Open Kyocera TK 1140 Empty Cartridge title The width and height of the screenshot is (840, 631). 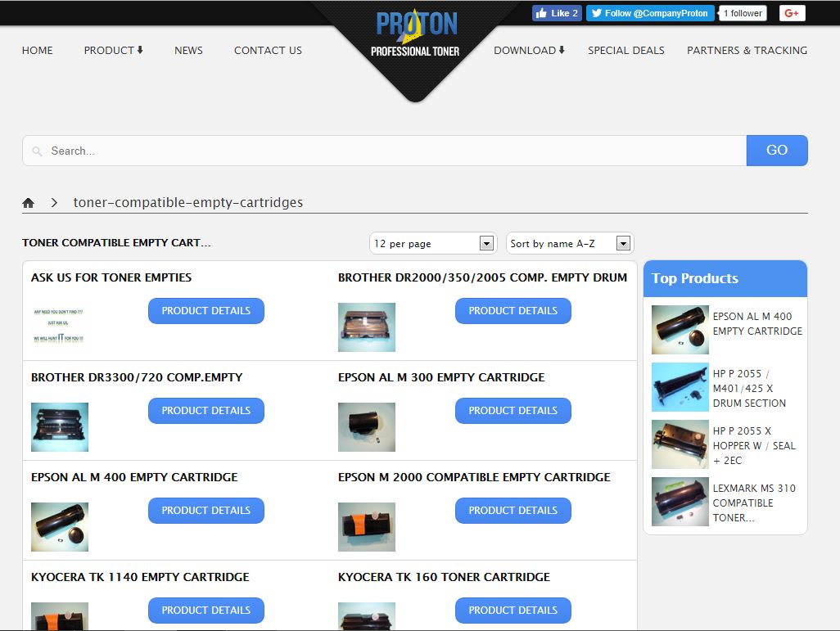(140, 577)
